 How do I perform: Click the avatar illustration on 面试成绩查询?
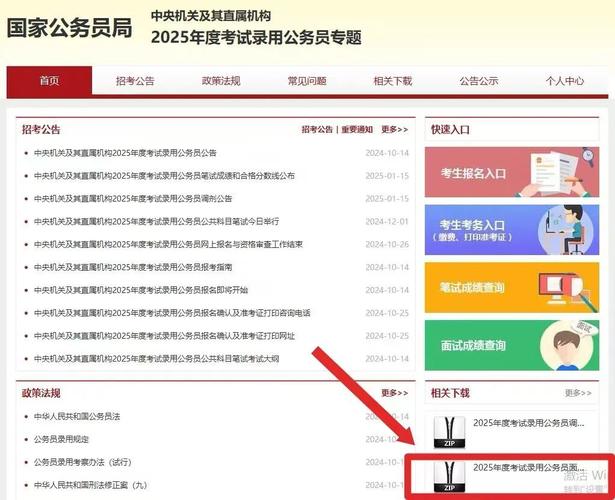(565, 346)
